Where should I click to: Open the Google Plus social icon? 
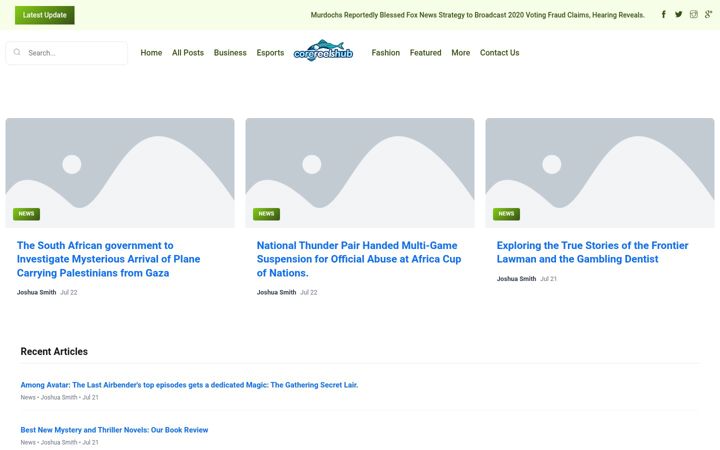point(709,15)
